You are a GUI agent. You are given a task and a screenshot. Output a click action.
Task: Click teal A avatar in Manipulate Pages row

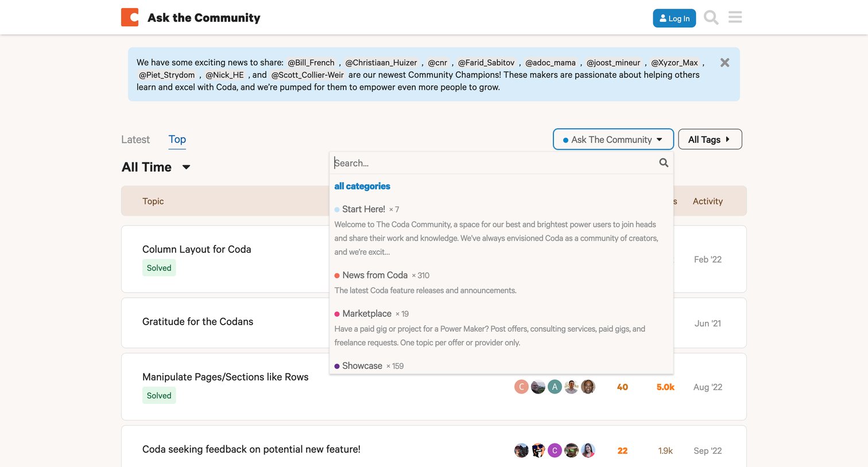[x=555, y=387]
